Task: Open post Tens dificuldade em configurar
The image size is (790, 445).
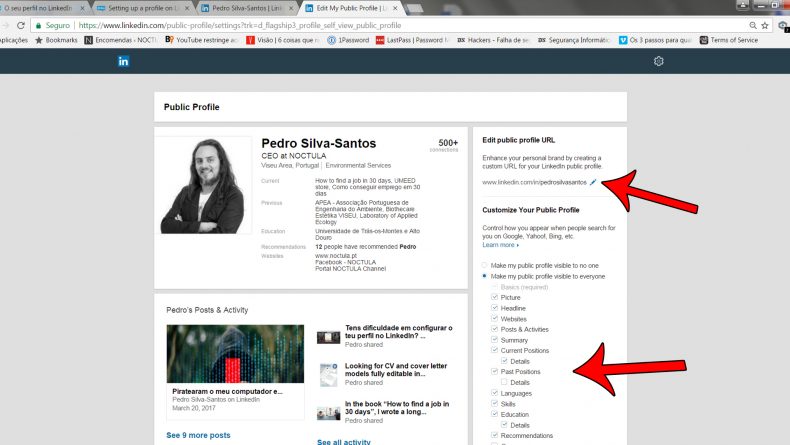Action: pyautogui.click(x=399, y=332)
